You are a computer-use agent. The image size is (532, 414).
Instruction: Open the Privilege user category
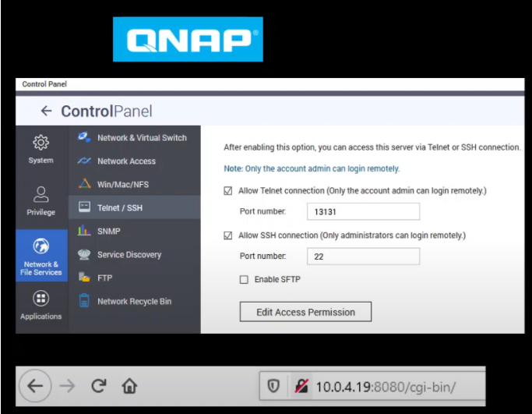41,201
